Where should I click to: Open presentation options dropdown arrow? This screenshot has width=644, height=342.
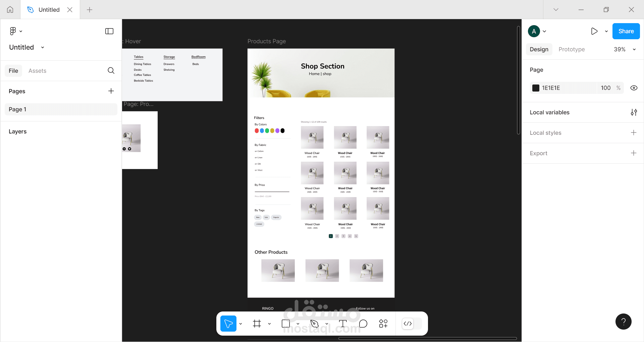pos(606,31)
